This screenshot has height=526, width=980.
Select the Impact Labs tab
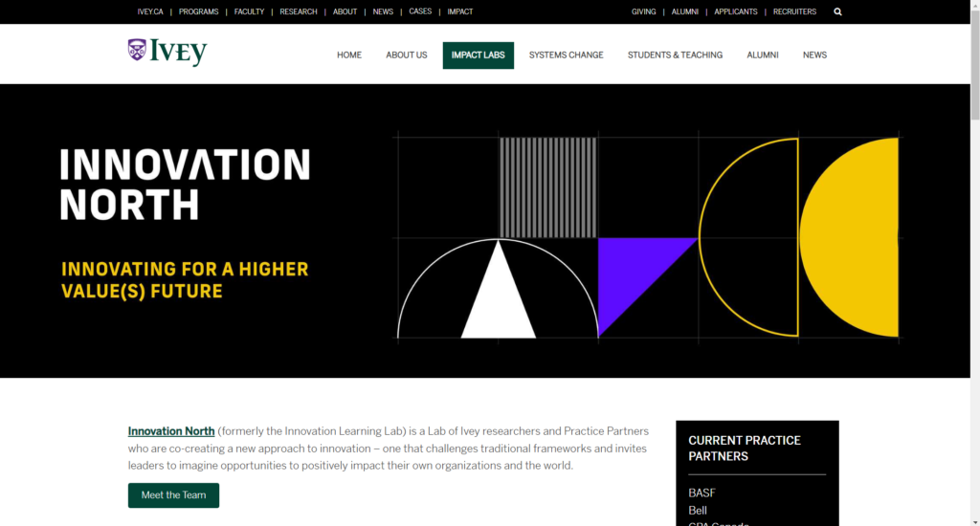pyautogui.click(x=479, y=55)
